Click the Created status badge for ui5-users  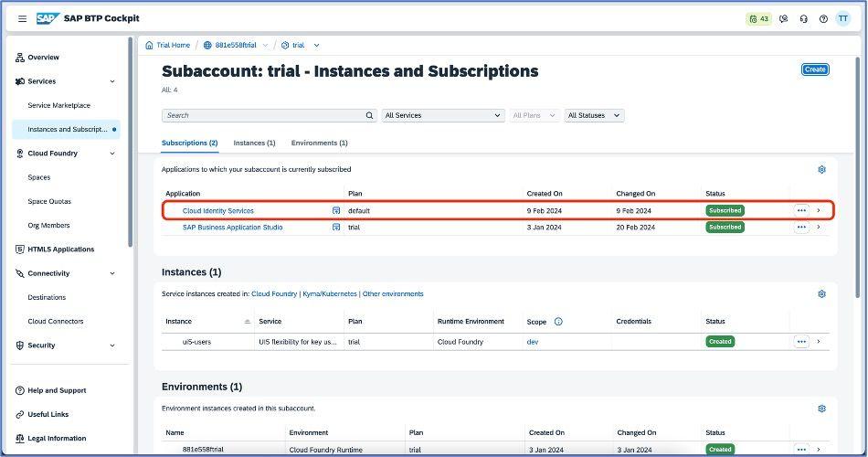click(x=720, y=342)
